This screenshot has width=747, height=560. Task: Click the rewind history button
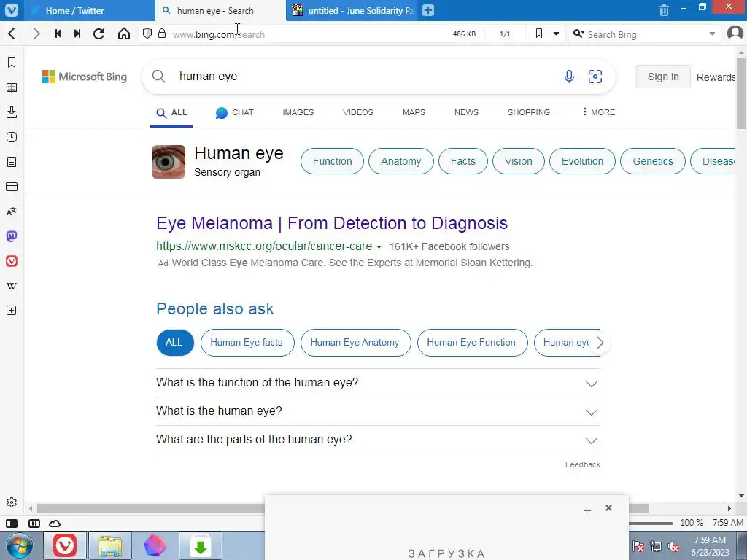coord(58,34)
